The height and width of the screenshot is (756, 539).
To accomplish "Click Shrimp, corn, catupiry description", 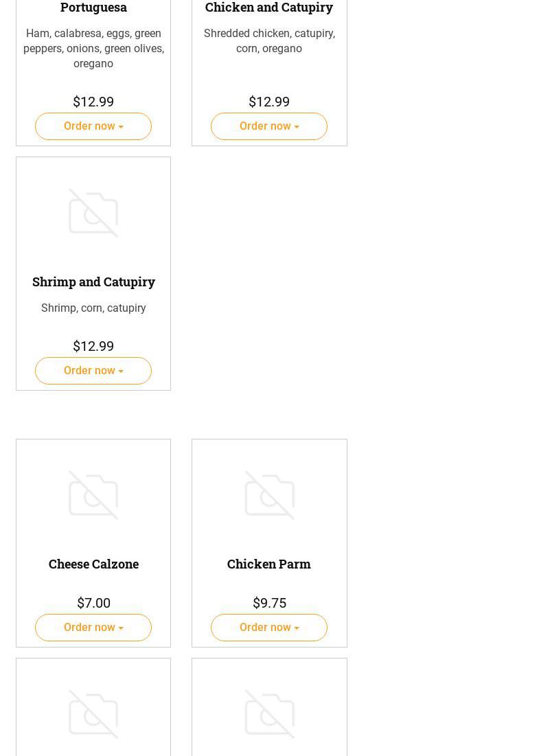I will coord(93,308).
